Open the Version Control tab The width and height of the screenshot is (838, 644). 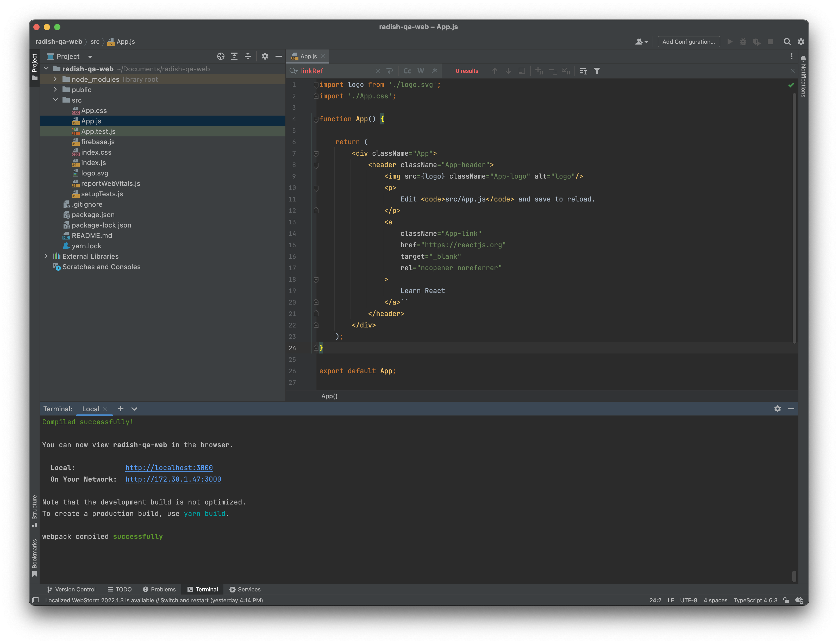tap(71, 589)
